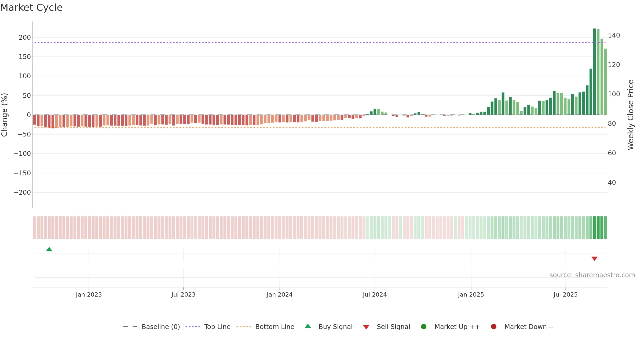Click the purple dotted top line on chart
The height and width of the screenshot is (362, 644).
(x=320, y=42)
